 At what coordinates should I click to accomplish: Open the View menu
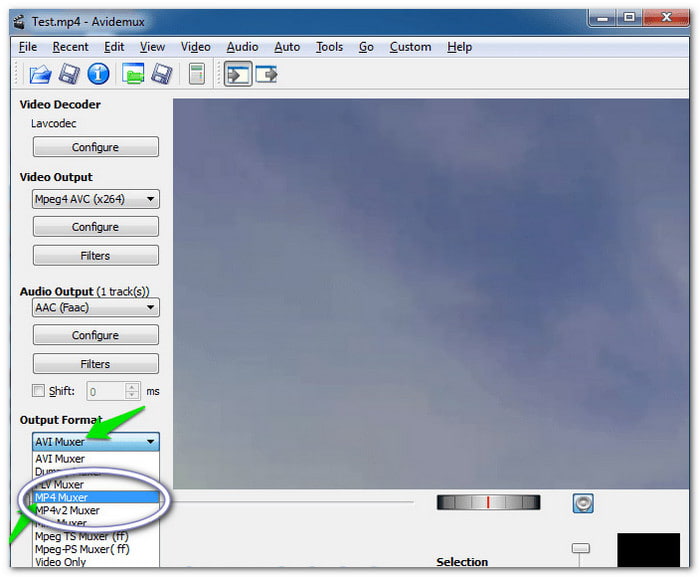pos(152,47)
